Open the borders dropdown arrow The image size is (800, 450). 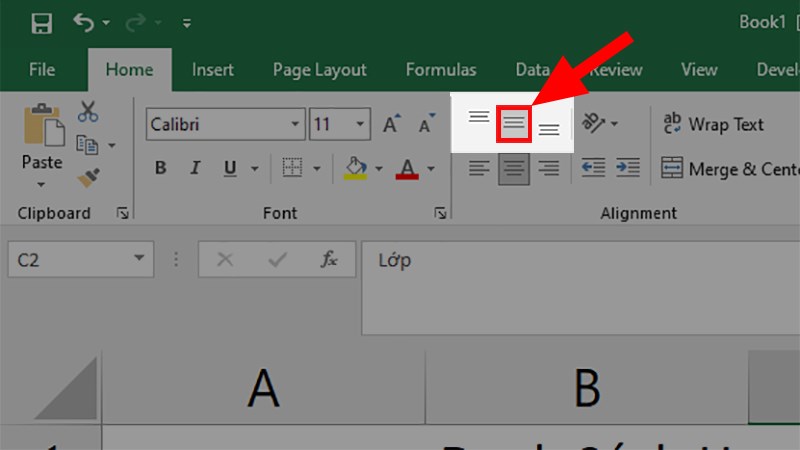[317, 168]
